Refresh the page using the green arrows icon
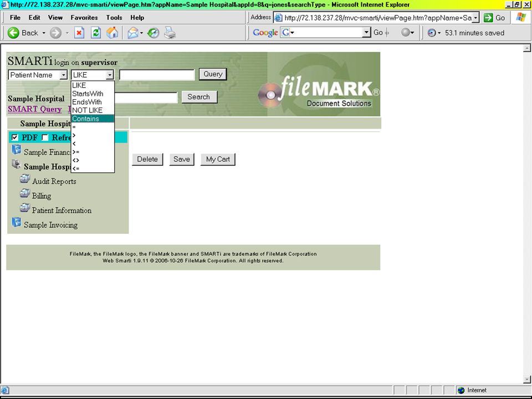This screenshot has width=532, height=399. pos(96,33)
